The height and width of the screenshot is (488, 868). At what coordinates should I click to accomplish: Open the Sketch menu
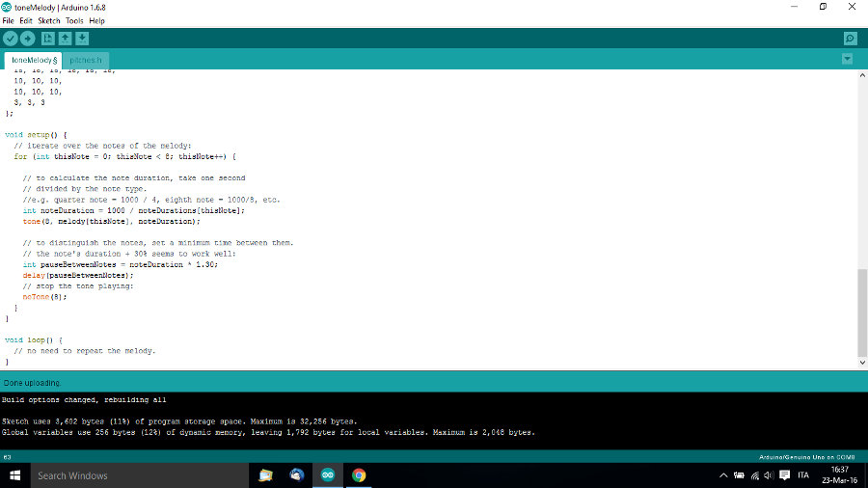tap(49, 20)
